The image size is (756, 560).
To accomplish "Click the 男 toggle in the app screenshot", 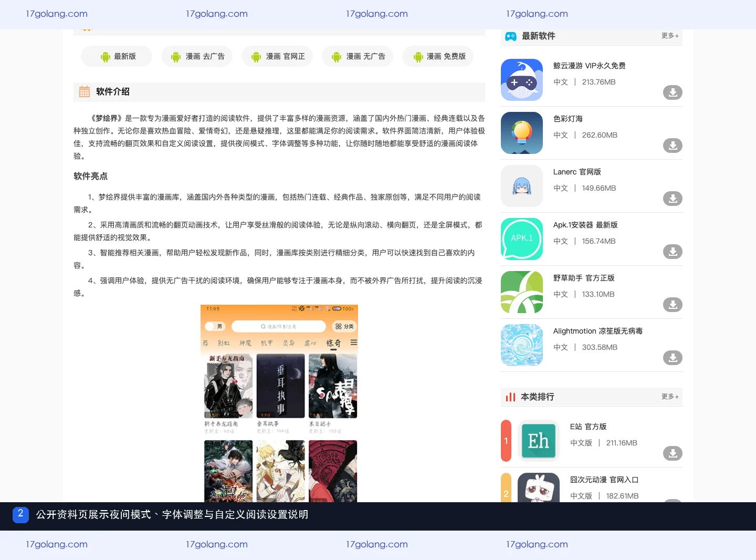I will click(x=214, y=326).
